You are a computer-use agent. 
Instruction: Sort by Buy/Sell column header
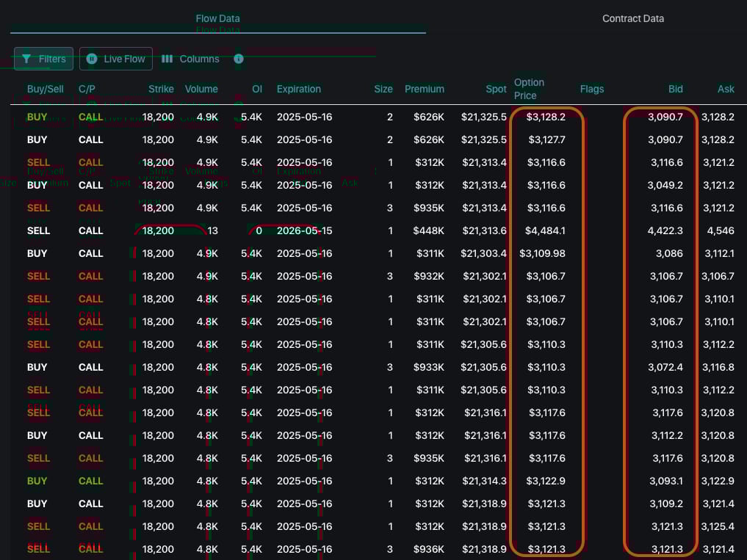point(46,89)
